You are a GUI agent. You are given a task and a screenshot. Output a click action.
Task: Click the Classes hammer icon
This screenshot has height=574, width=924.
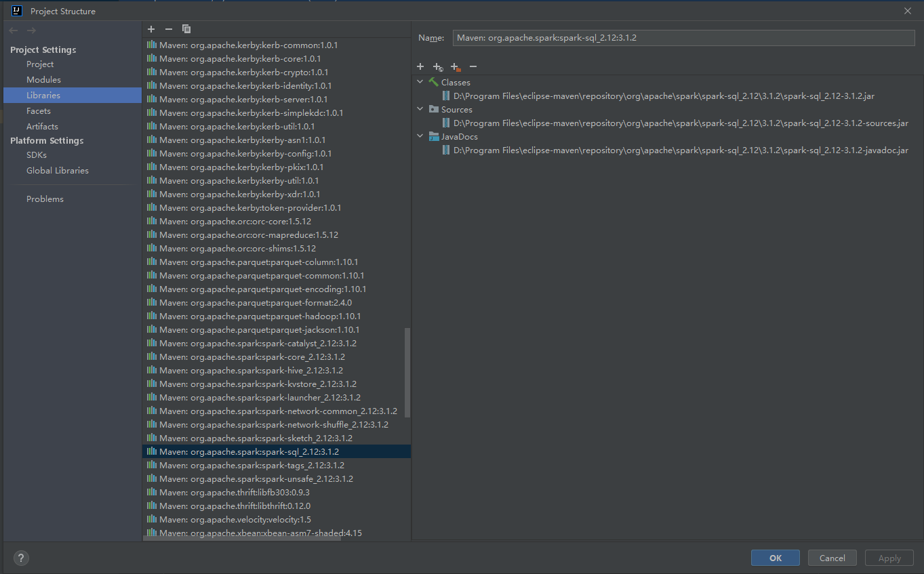pyautogui.click(x=434, y=82)
